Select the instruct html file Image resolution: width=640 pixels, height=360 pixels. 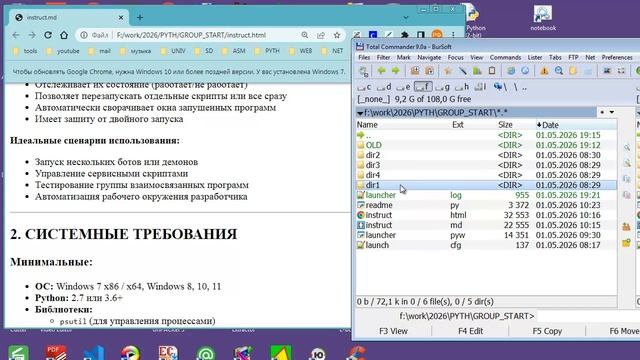486,215
